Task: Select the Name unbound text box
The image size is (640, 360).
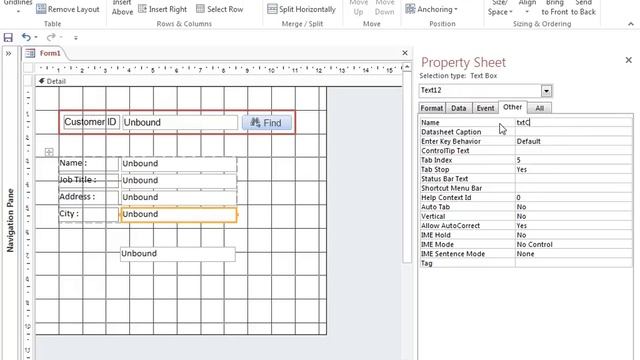Action: [x=178, y=164]
